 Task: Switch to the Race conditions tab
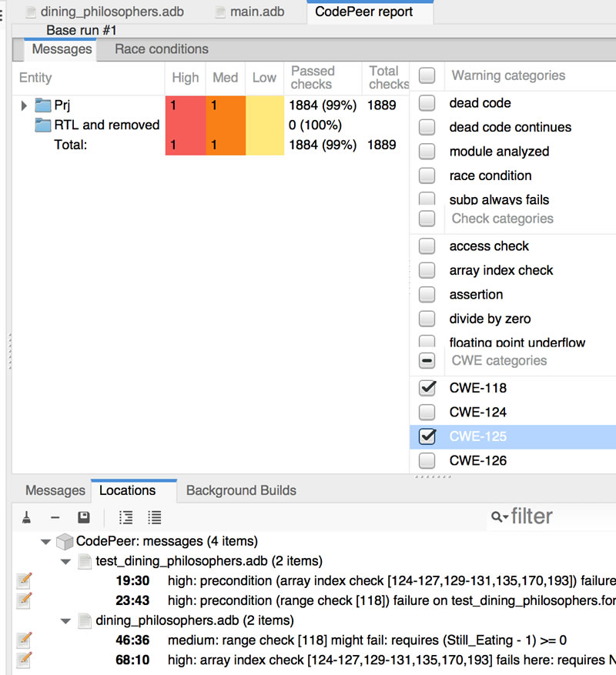coord(162,49)
